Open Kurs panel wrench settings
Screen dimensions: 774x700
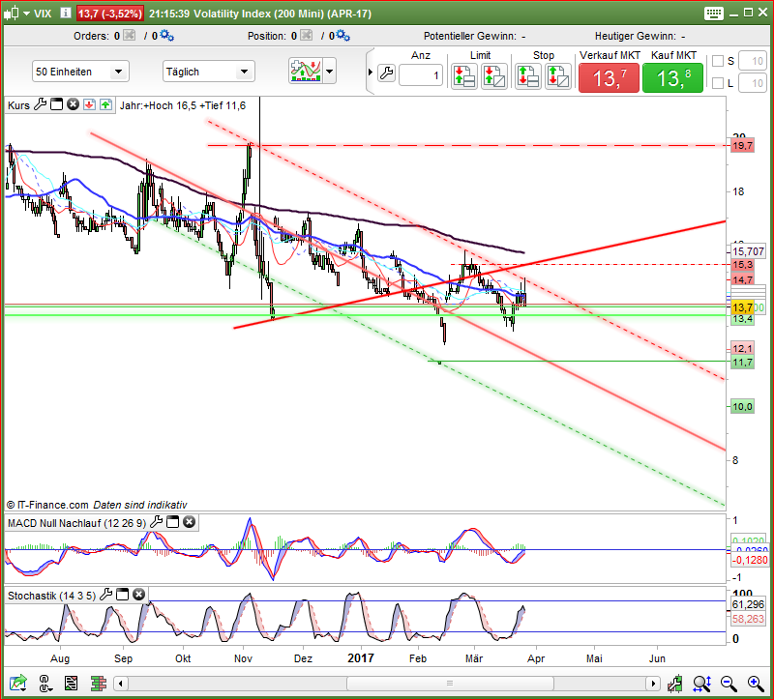(x=41, y=104)
